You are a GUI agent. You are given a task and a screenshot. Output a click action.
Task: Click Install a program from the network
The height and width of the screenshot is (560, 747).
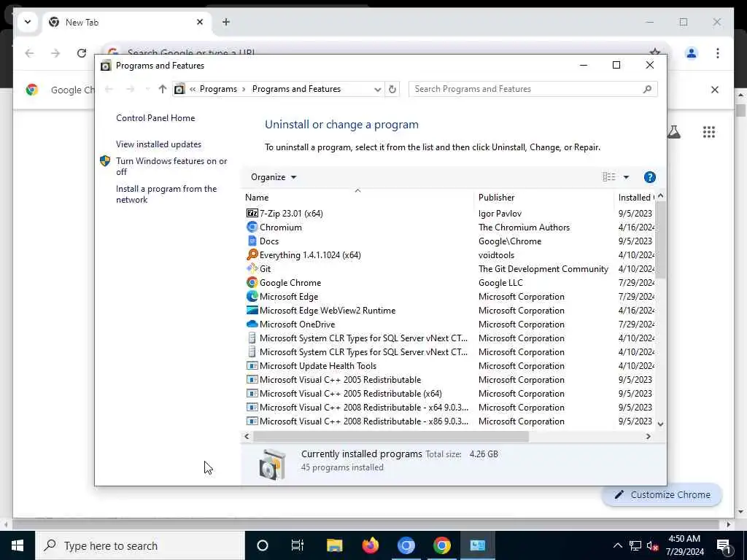(166, 194)
